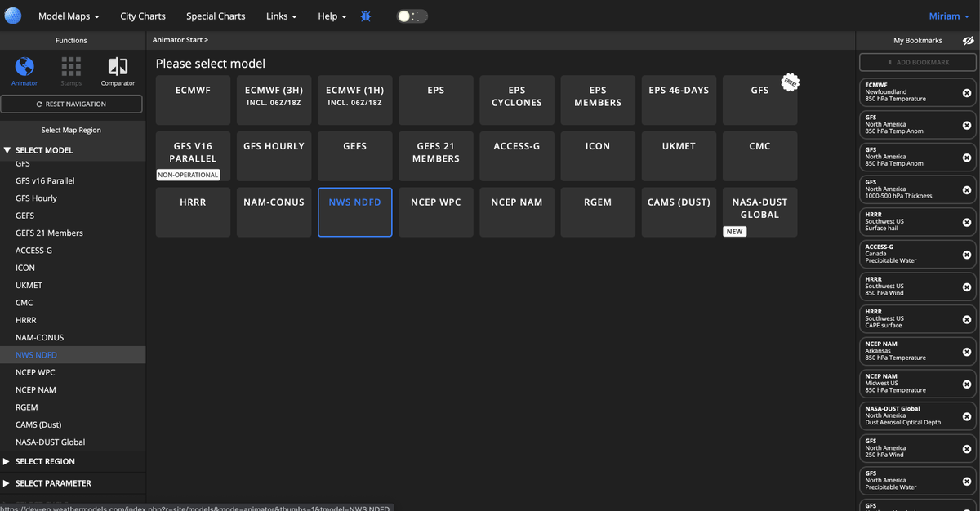Choose the ECMWF (3H) model tile
980x511 pixels.
point(274,100)
